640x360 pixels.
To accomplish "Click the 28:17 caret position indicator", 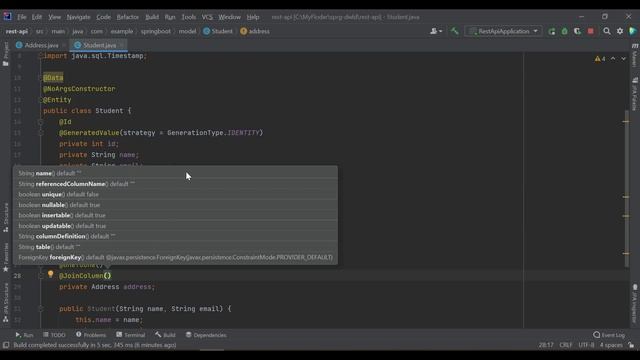I will coord(546,345).
